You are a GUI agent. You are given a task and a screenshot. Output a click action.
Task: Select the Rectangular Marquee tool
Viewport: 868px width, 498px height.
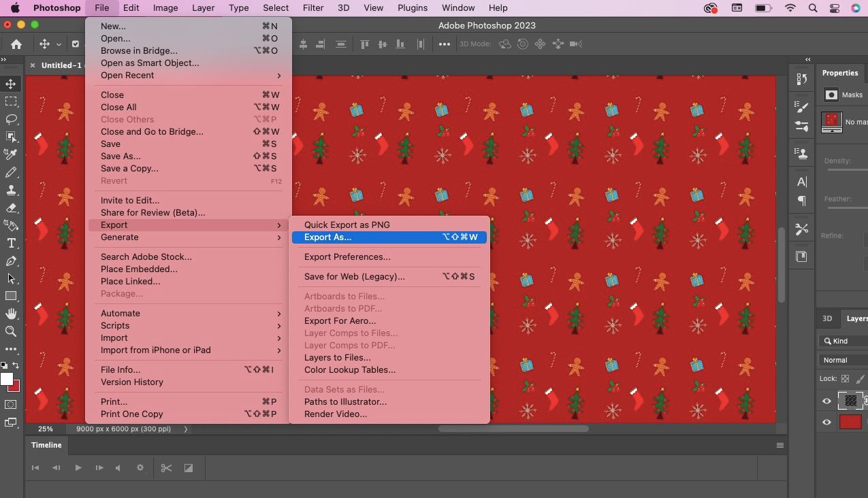pos(10,101)
